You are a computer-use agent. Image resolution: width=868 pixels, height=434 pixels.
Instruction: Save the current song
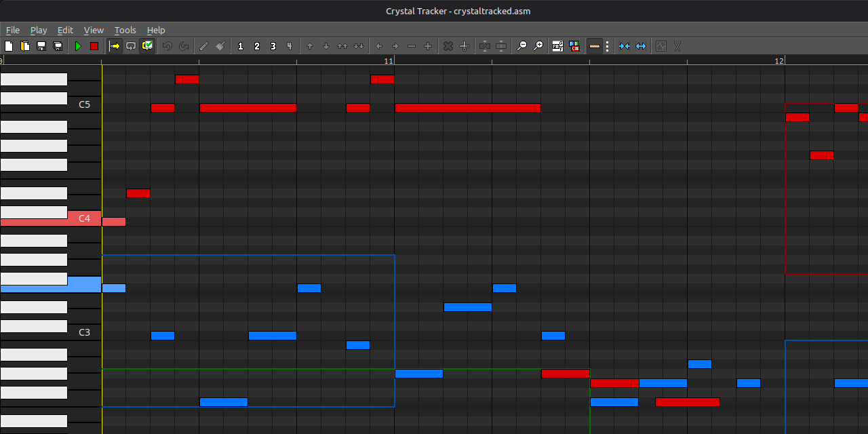click(41, 46)
